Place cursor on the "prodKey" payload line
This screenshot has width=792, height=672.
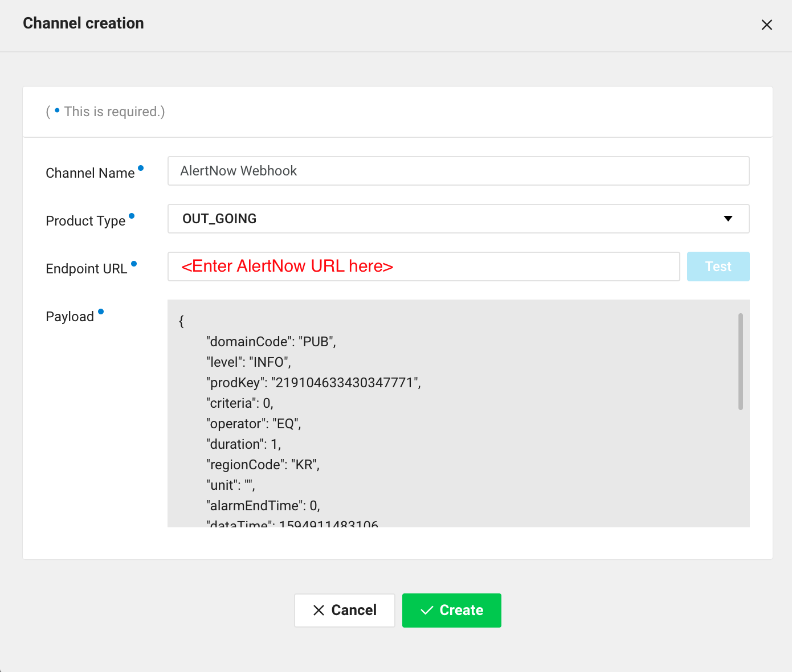point(313,383)
